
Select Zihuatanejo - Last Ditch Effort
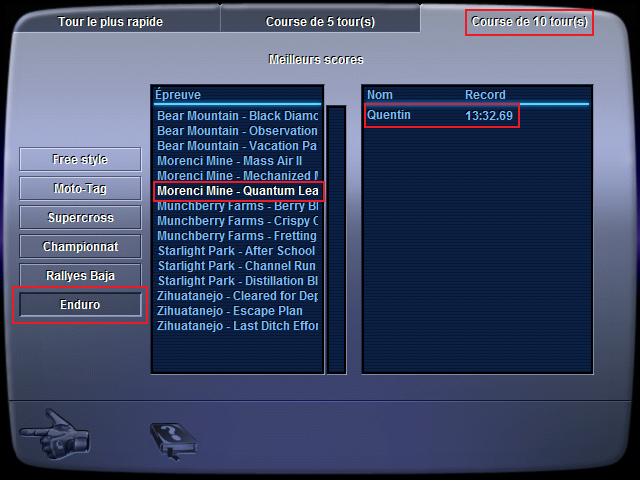point(237,326)
